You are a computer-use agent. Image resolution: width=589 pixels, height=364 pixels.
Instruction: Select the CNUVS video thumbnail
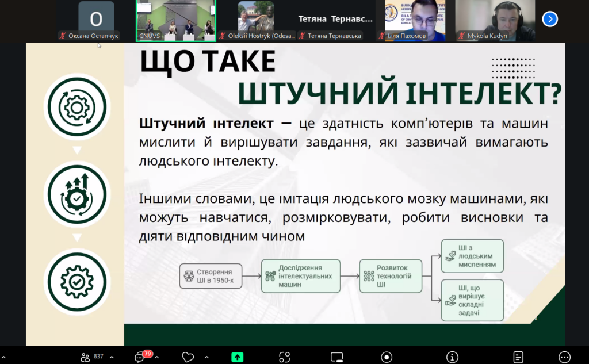click(x=176, y=19)
